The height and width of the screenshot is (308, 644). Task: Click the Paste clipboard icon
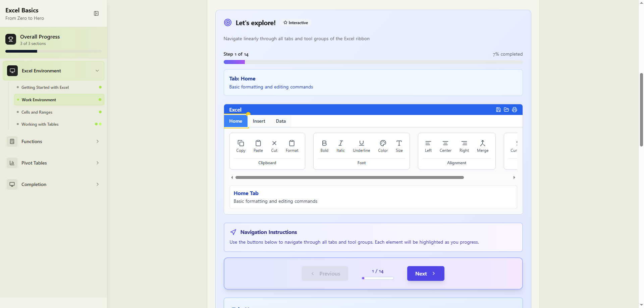(258, 143)
